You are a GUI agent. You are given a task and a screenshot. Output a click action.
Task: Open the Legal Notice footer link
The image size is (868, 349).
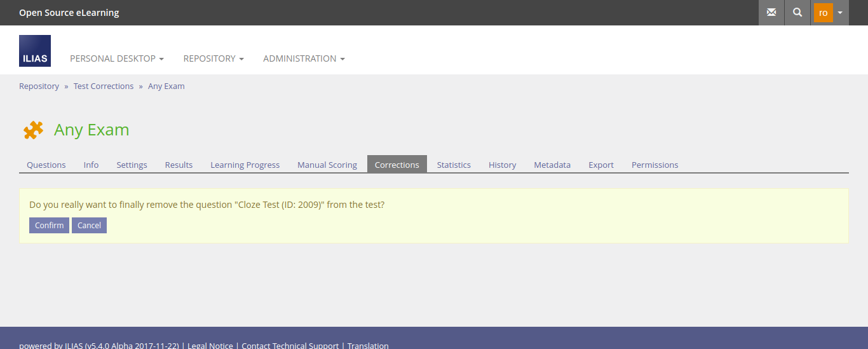[210, 345]
